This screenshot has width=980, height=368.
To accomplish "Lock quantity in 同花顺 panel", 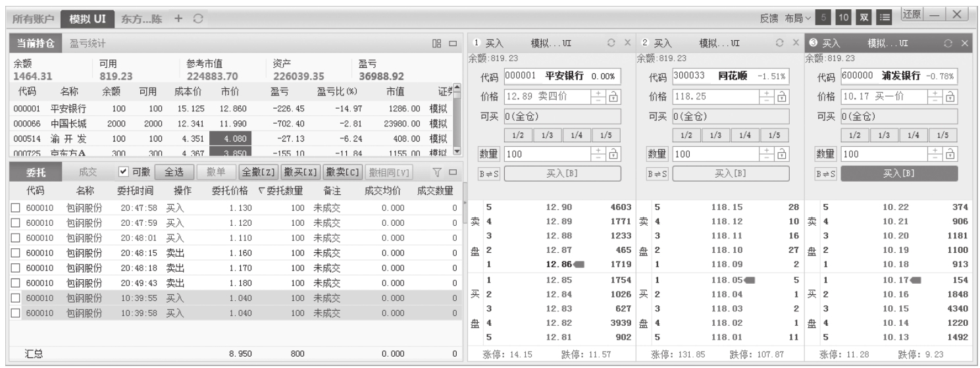I will click(783, 155).
